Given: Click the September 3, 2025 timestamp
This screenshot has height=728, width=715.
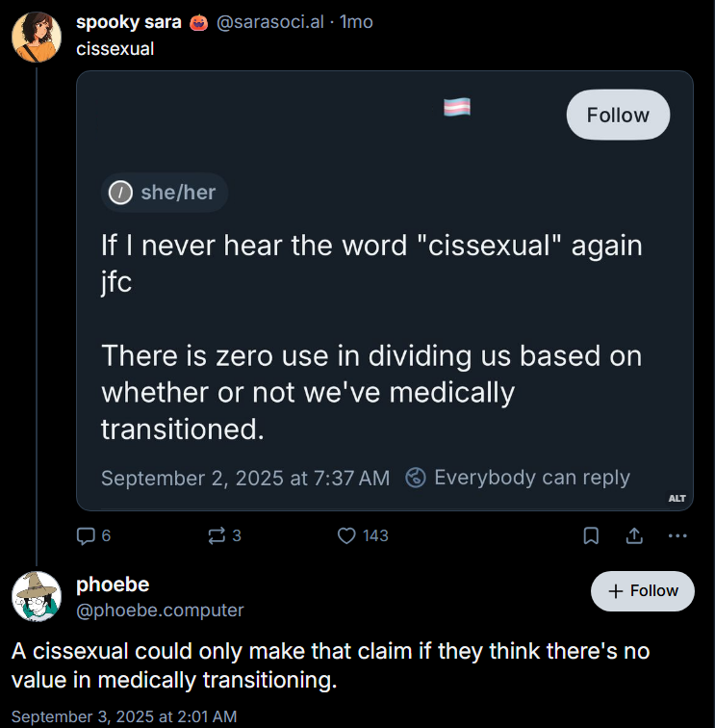Looking at the screenshot, I should 124,716.
